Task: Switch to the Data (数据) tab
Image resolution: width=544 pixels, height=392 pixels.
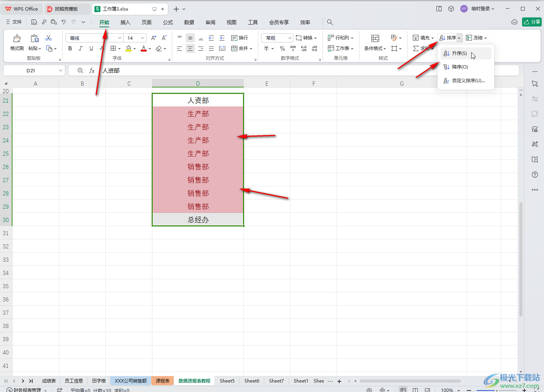Action: point(189,22)
